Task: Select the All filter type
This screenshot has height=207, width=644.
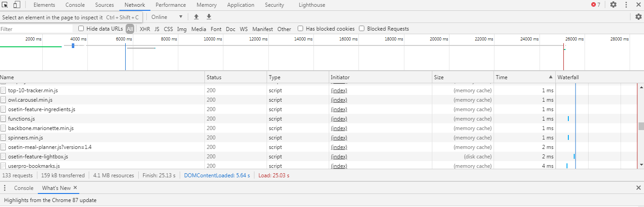Action: tap(130, 29)
